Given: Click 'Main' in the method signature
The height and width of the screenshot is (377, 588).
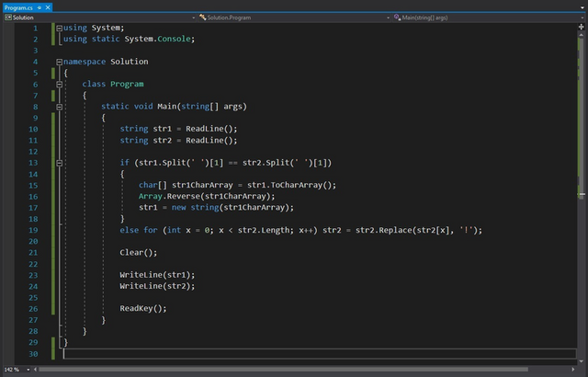Looking at the screenshot, I should coord(167,107).
